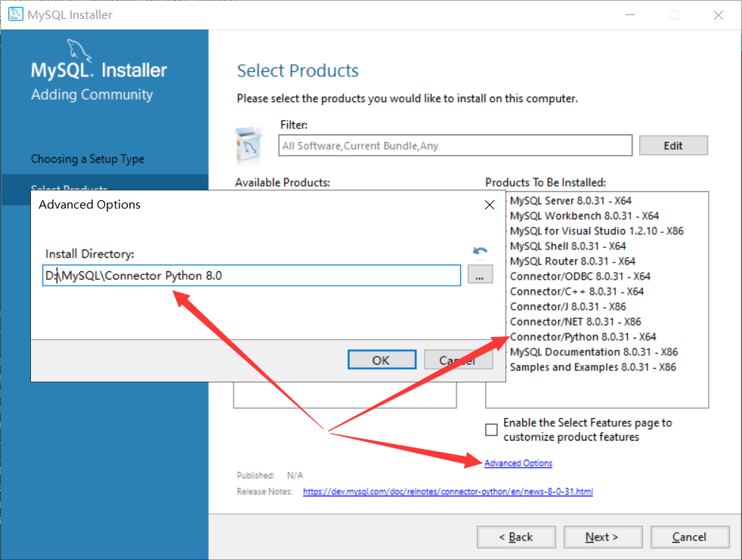Select MySQL Documentation 8.0.31 - X86
Screen dimensions: 742x560
(594, 352)
